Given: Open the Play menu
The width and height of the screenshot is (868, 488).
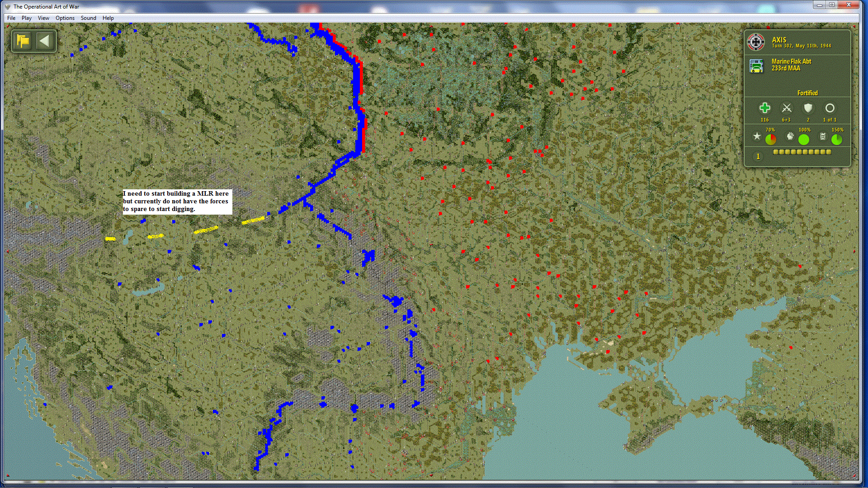Looking at the screenshot, I should coord(27,18).
